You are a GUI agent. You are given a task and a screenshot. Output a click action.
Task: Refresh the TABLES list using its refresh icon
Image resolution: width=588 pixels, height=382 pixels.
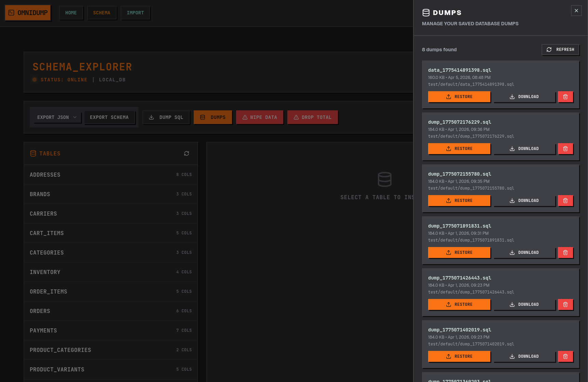point(187,153)
